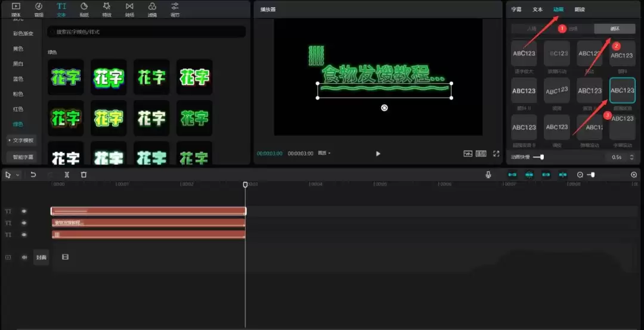The image size is (644, 330).
Task: Click the split clip tool in timeline toolbar
Action: coord(67,175)
